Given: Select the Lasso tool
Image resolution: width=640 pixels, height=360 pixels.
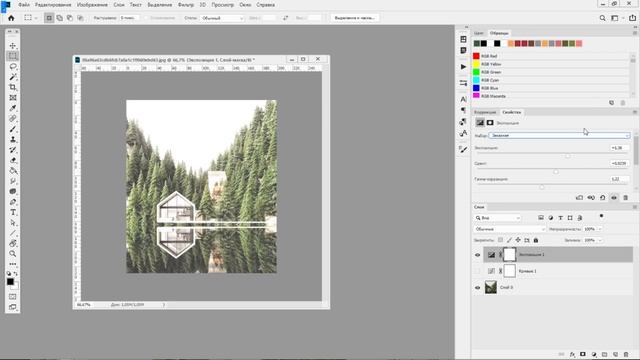Looking at the screenshot, I should (13, 66).
